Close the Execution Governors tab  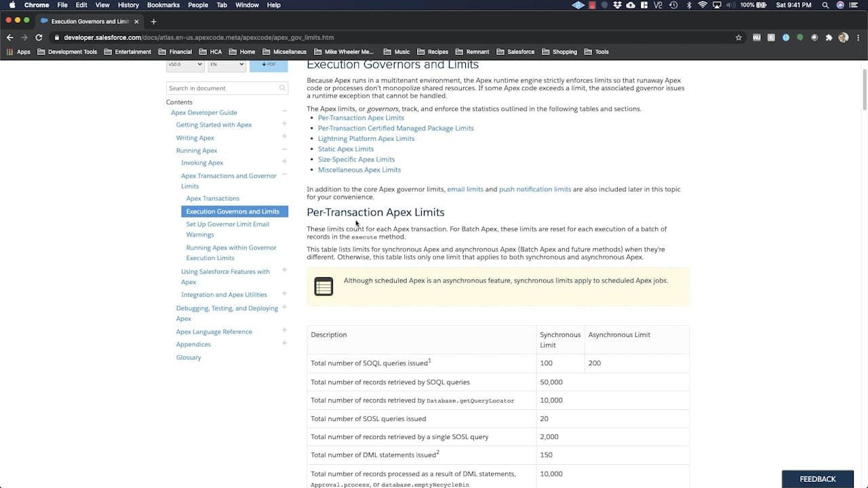136,21
